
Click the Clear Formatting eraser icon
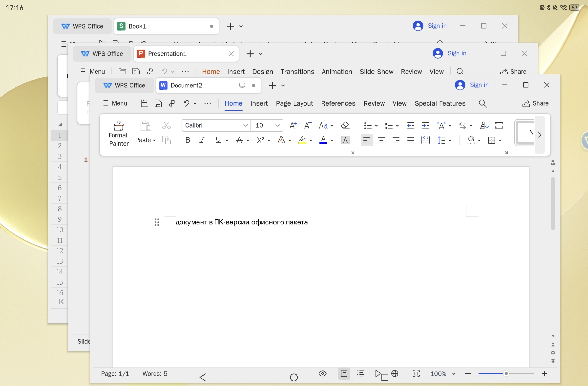[345, 125]
